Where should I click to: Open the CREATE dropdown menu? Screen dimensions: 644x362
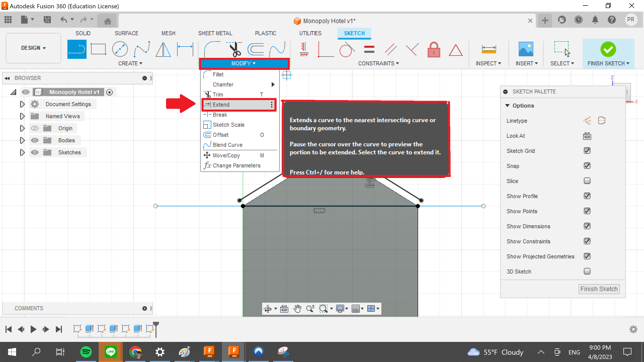click(x=131, y=63)
